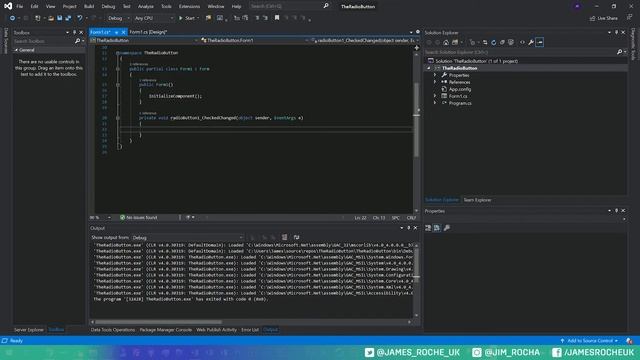Image resolution: width=640 pixels, height=360 pixels.
Task: Click the Toolbox search magnifier icon
Action: 78,41
